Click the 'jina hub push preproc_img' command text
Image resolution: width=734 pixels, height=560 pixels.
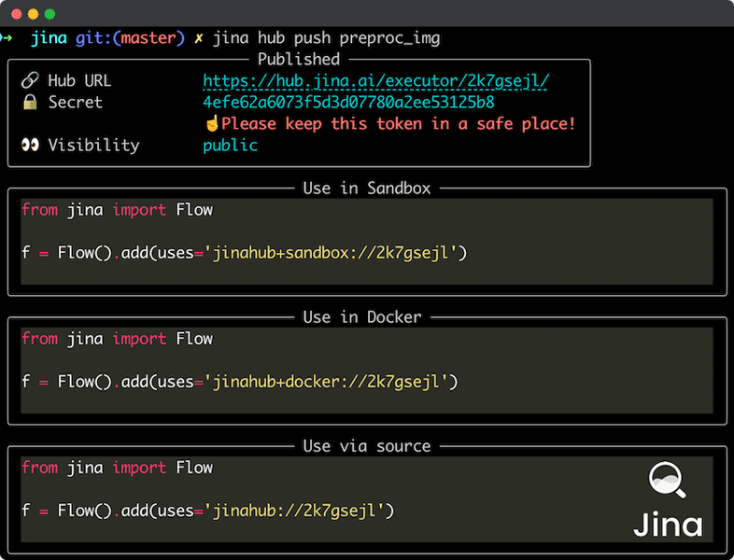[326, 38]
